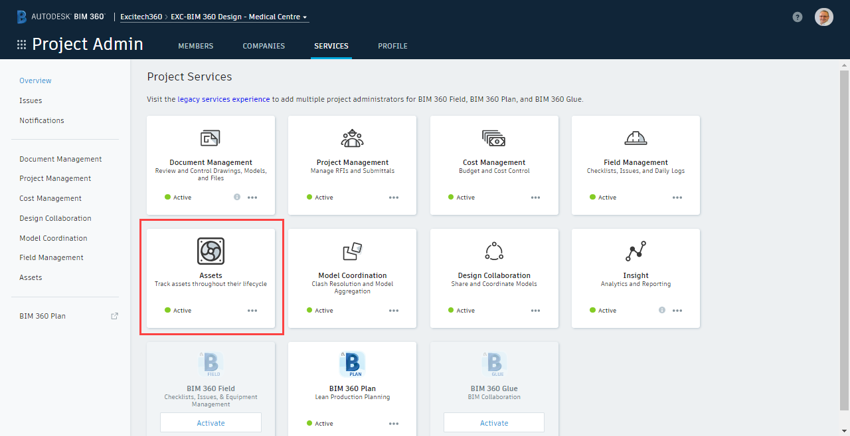This screenshot has width=850, height=436.
Task: Switch to the Companies tab
Action: [263, 46]
